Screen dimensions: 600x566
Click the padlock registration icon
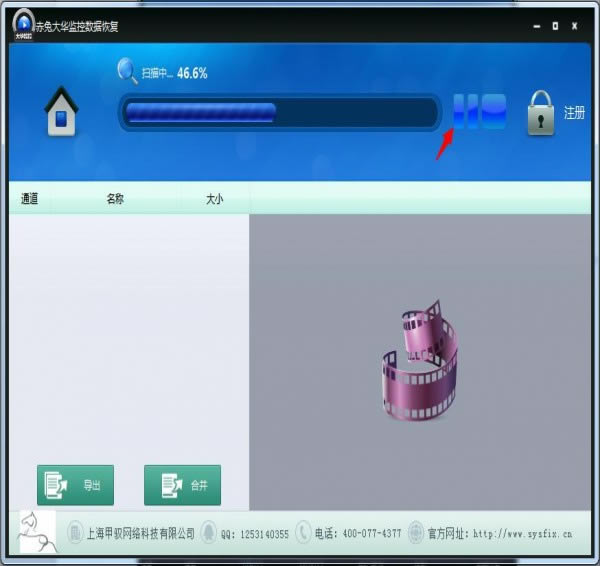(x=541, y=113)
